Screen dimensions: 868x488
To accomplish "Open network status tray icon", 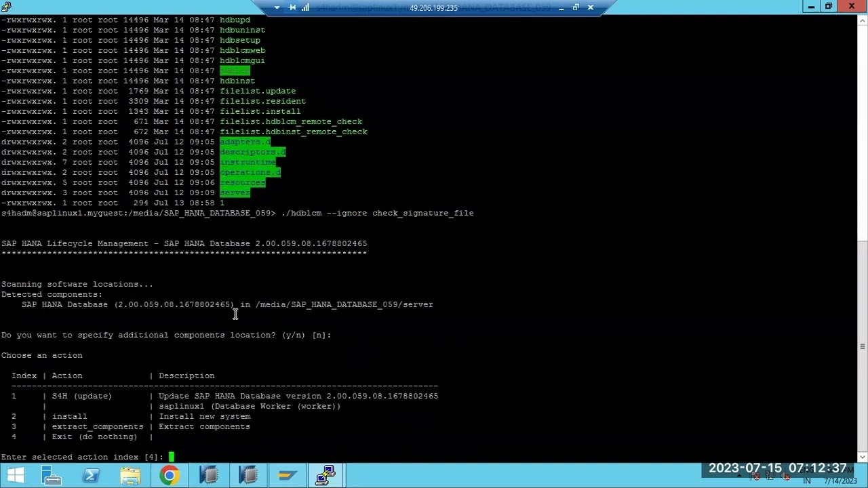I will [771, 476].
